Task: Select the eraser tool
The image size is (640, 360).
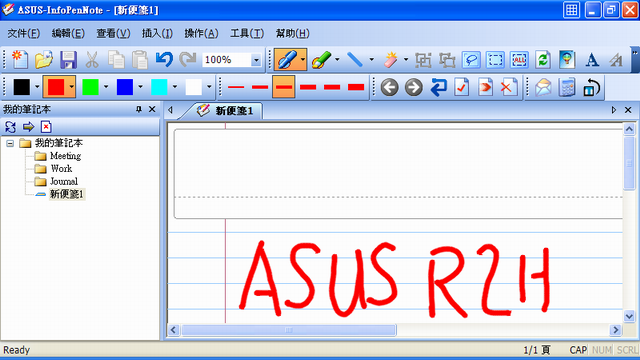Action: click(x=391, y=60)
